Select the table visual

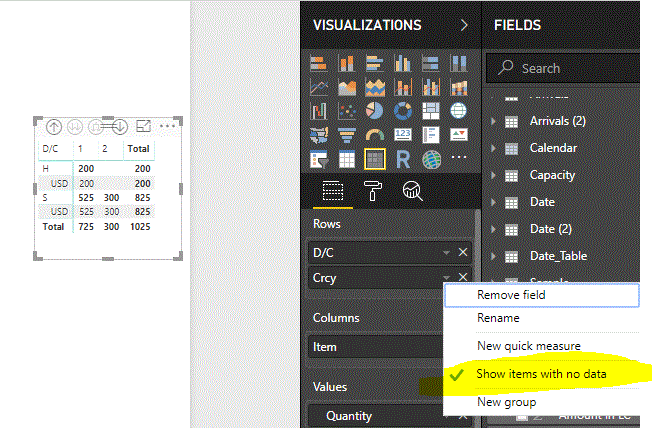coord(347,159)
